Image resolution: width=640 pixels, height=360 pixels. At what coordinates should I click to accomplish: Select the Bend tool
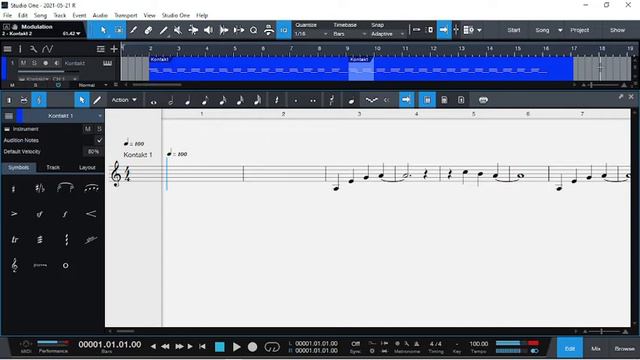(193, 30)
